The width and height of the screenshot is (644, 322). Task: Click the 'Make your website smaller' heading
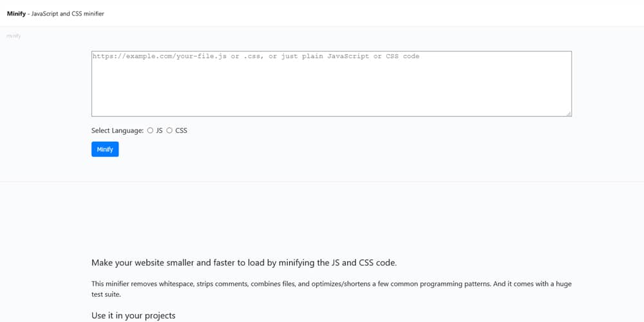point(244,263)
